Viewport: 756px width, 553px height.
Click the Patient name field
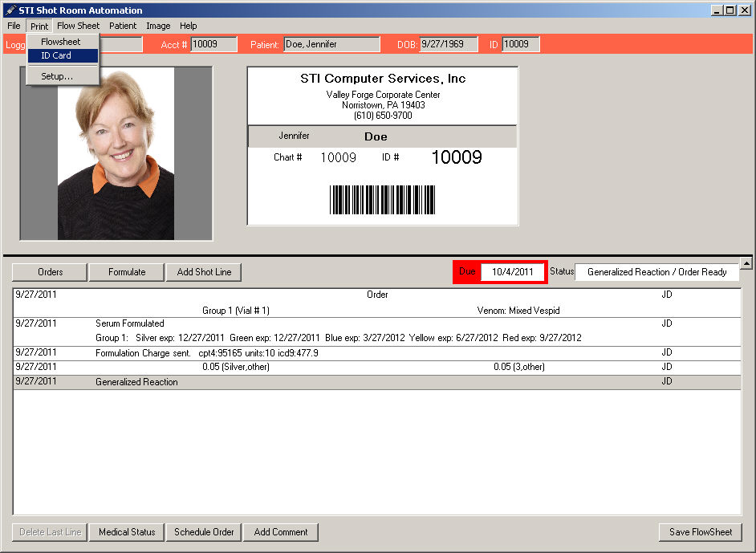click(x=331, y=44)
